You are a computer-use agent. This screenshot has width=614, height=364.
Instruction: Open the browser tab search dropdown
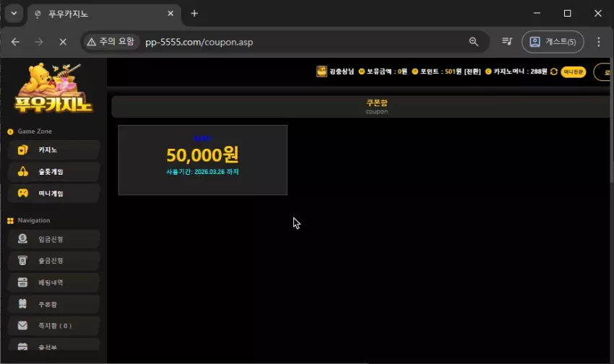click(14, 13)
